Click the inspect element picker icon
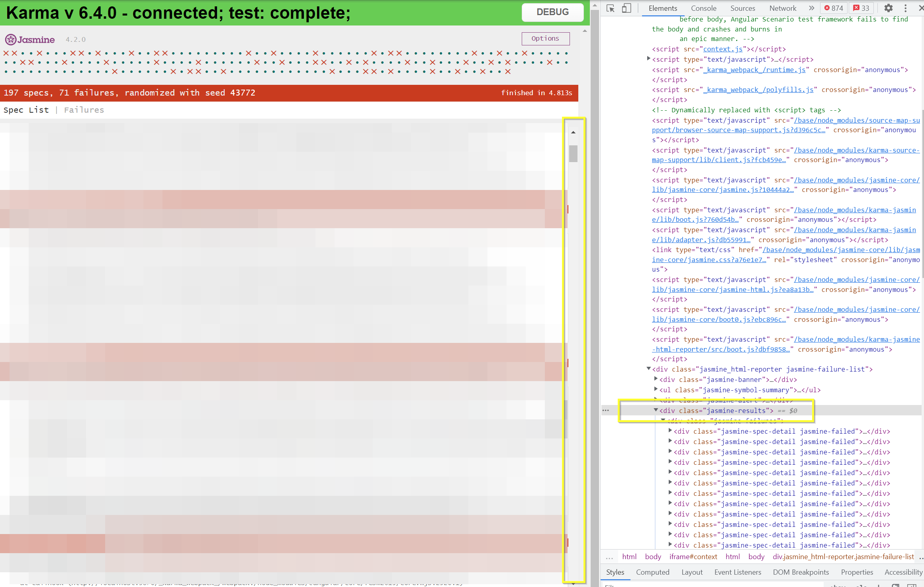The height and width of the screenshot is (587, 924). [611, 8]
